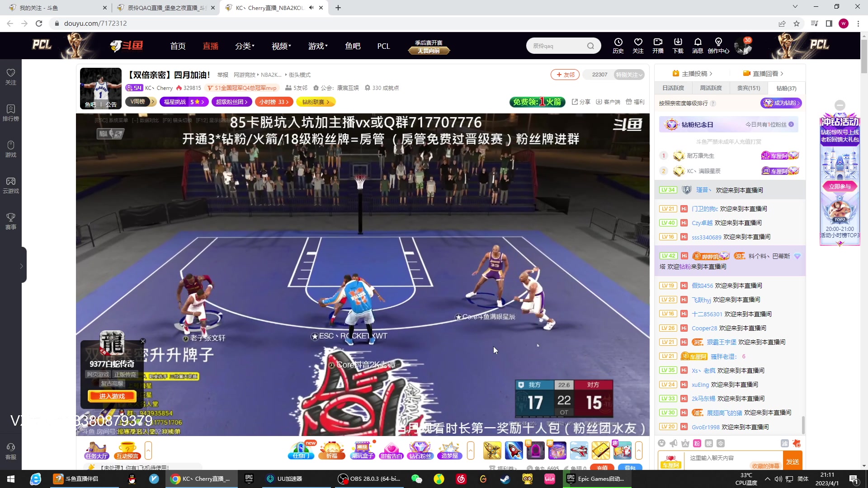
Task: Open the 关注 heart icon in header
Action: 638,46
